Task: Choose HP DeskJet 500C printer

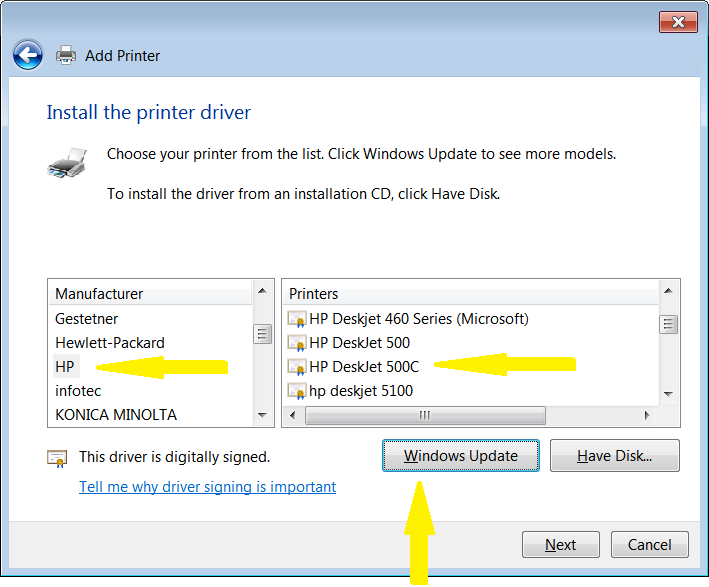Action: click(x=364, y=367)
